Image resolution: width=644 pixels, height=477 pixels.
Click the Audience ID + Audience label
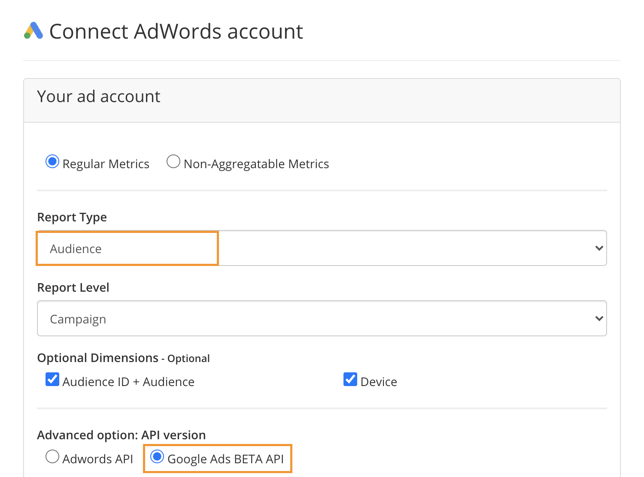point(128,382)
